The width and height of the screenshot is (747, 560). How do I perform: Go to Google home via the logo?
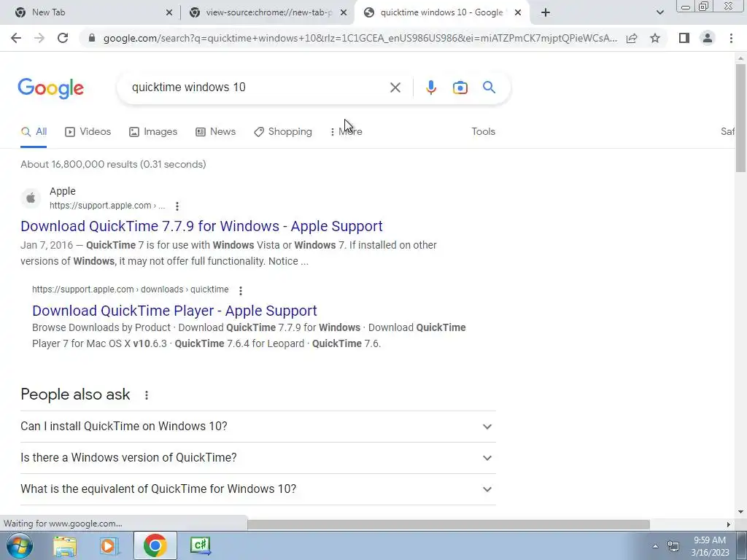(x=51, y=88)
